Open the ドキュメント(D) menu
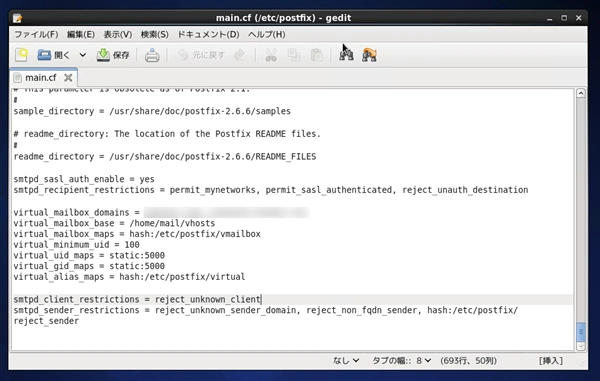This screenshot has height=381, width=600. coord(208,34)
